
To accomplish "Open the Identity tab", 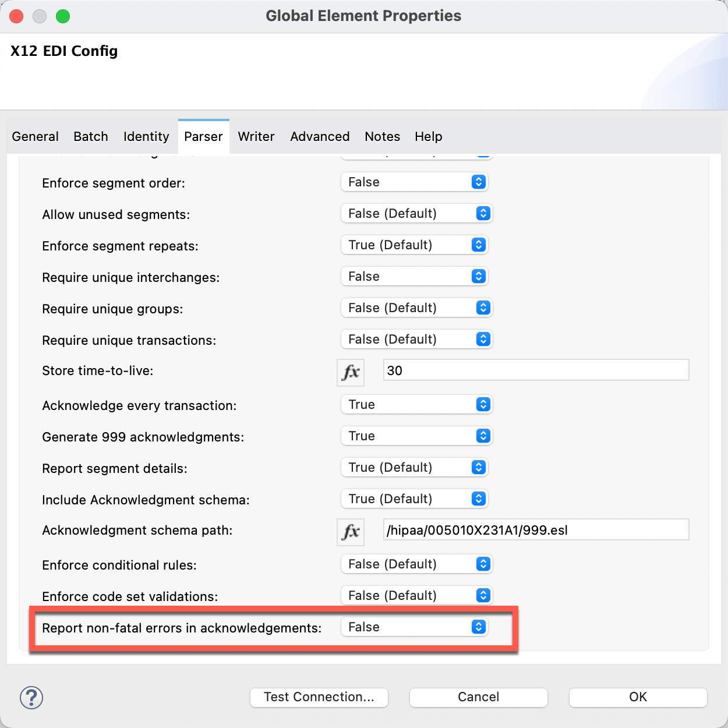I will 146,137.
